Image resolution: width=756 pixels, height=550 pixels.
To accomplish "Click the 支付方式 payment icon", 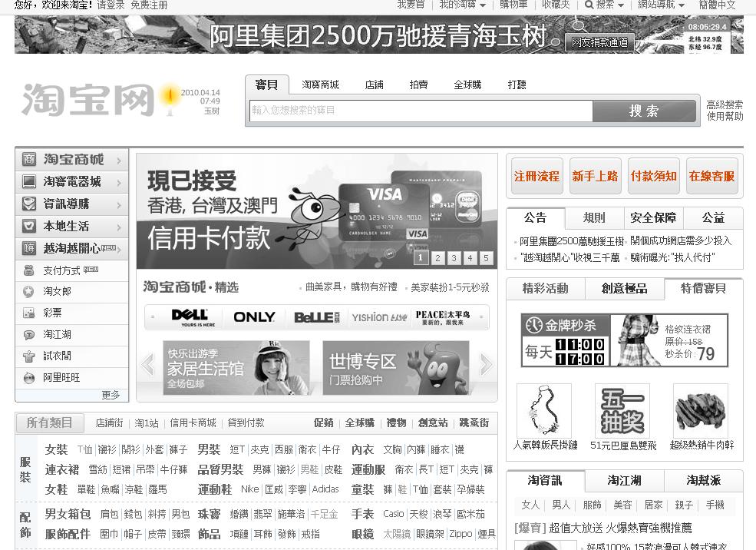I will click(29, 270).
